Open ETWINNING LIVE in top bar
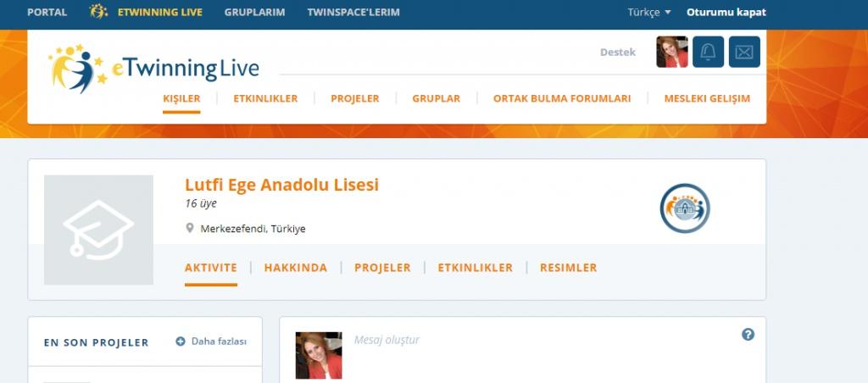This screenshot has width=868, height=383. (160, 12)
